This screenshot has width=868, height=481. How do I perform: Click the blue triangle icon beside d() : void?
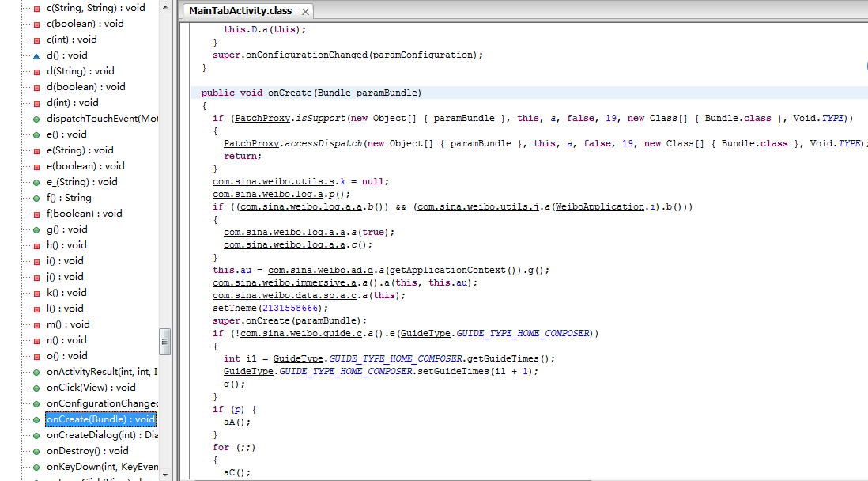point(36,55)
